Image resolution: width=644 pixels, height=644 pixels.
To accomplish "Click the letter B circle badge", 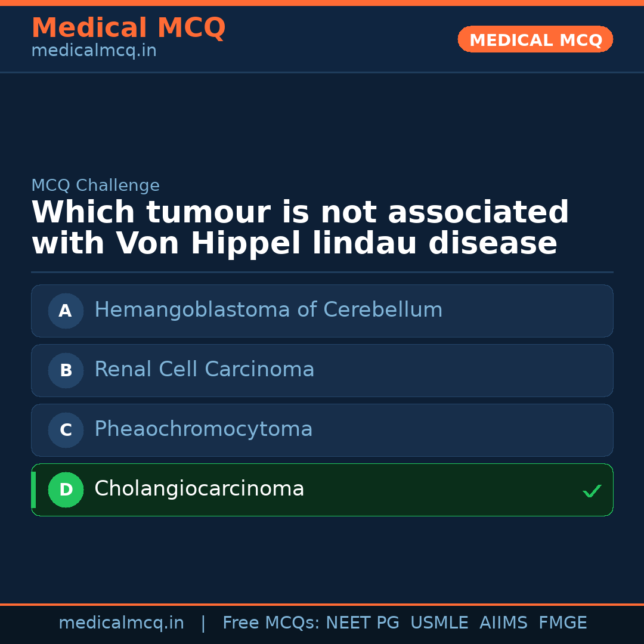I will coord(66,370).
